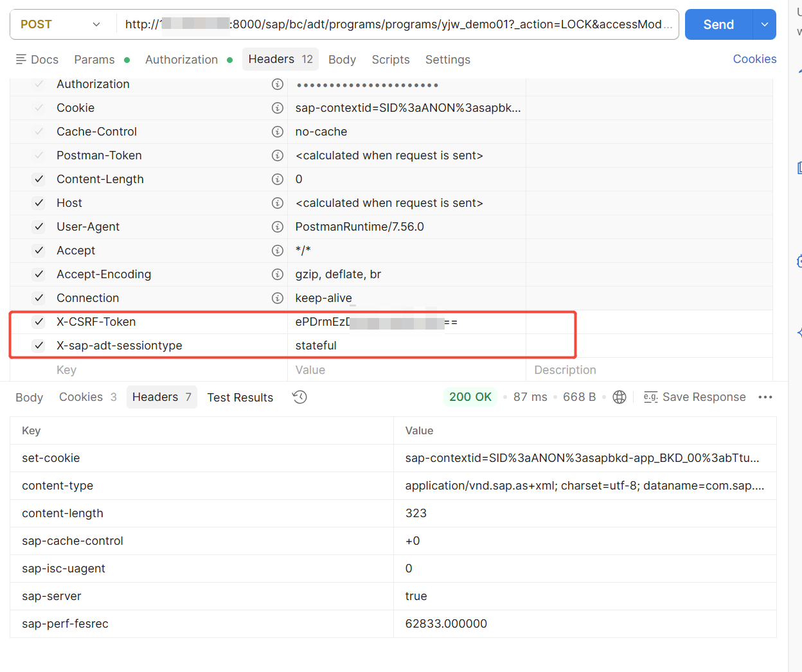The image size is (802, 672).
Task: Select the response Headers 7 tab
Action: pos(162,397)
